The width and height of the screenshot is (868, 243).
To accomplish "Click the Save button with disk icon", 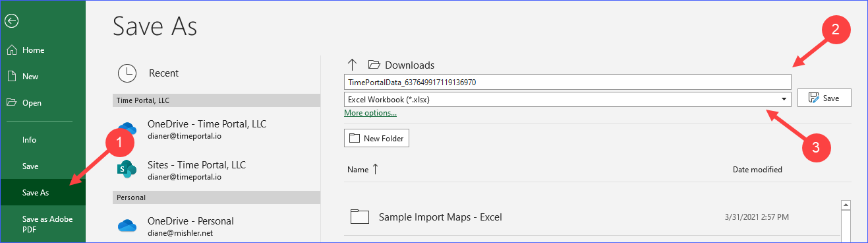I will [825, 98].
